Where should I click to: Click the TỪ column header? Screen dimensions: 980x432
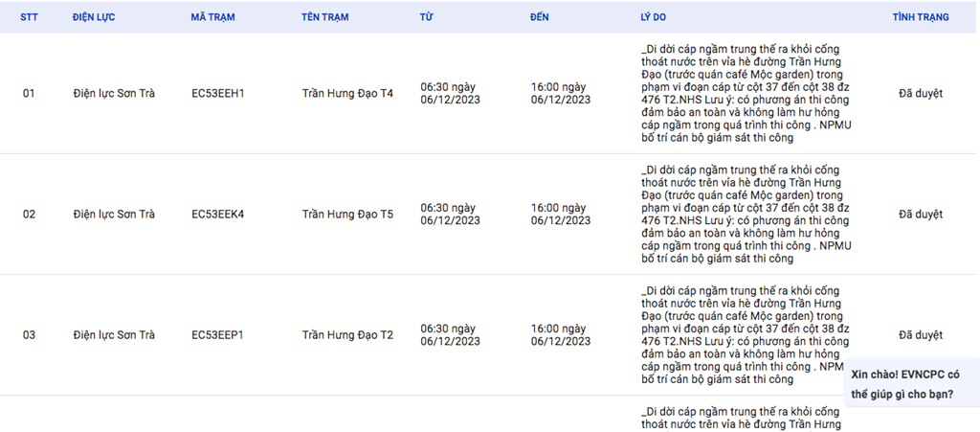tap(426, 18)
